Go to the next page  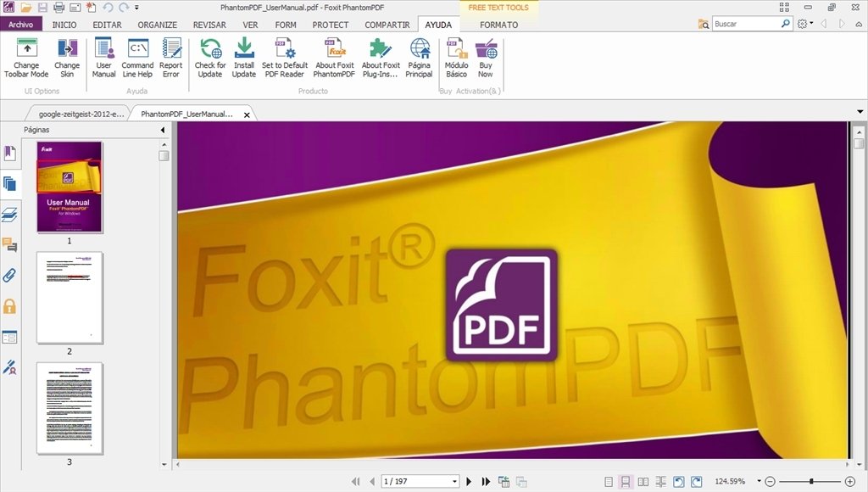click(x=469, y=482)
